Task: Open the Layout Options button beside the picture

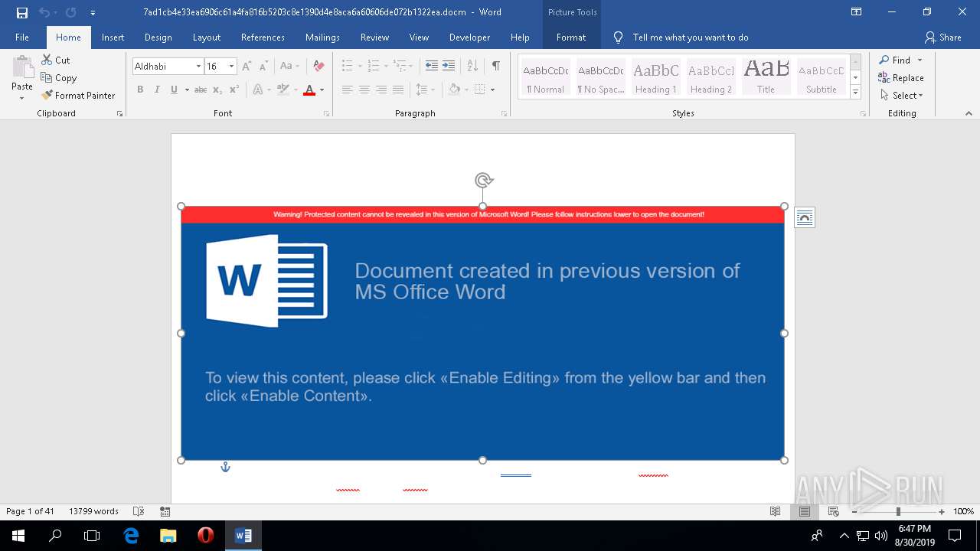Action: [x=805, y=217]
